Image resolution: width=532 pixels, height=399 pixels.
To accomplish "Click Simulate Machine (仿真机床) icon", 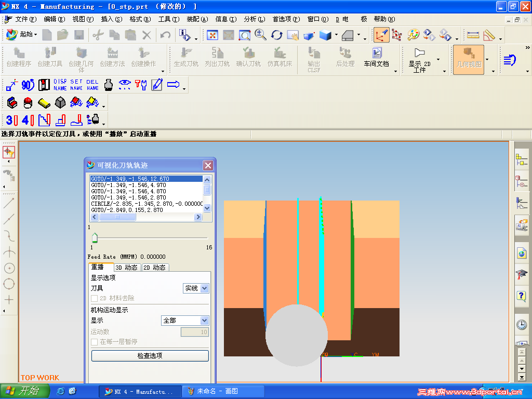I will pos(280,57).
